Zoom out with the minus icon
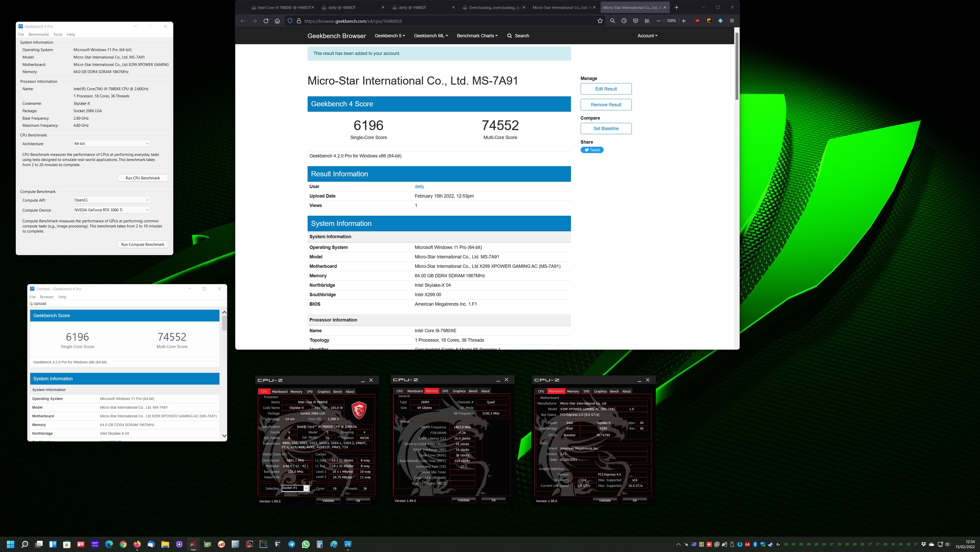This screenshot has width=980, height=552. click(x=659, y=21)
